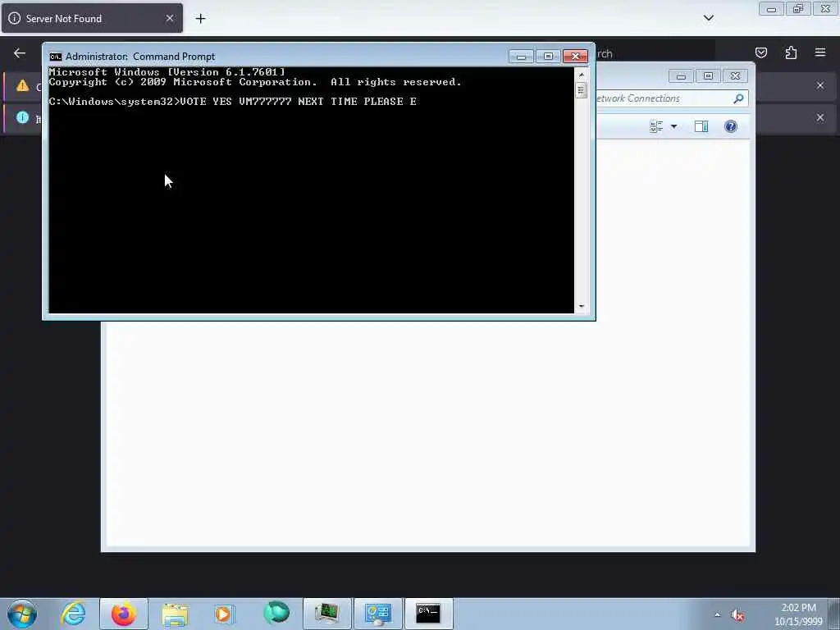
Task: Open the Windows Start menu orb
Action: coord(22,614)
